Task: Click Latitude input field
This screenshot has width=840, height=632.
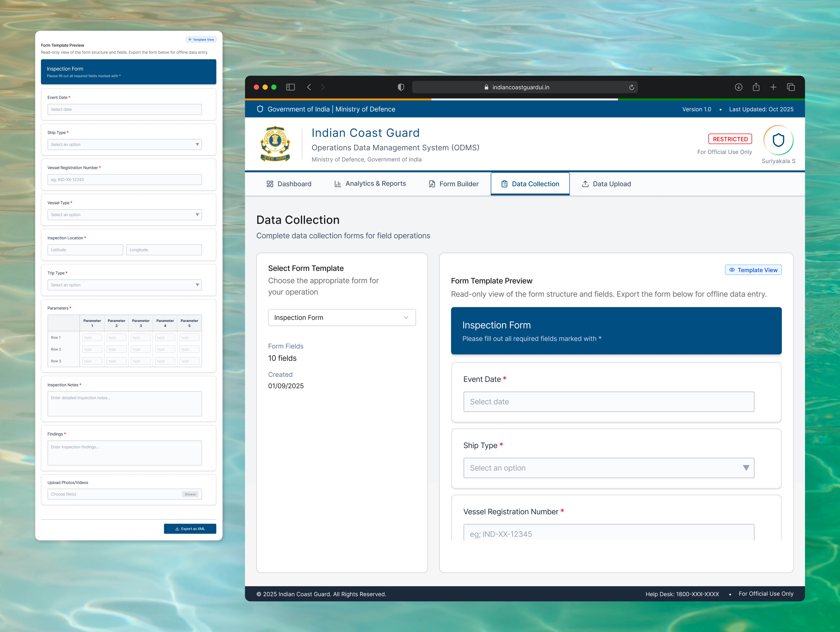Action: click(x=85, y=250)
